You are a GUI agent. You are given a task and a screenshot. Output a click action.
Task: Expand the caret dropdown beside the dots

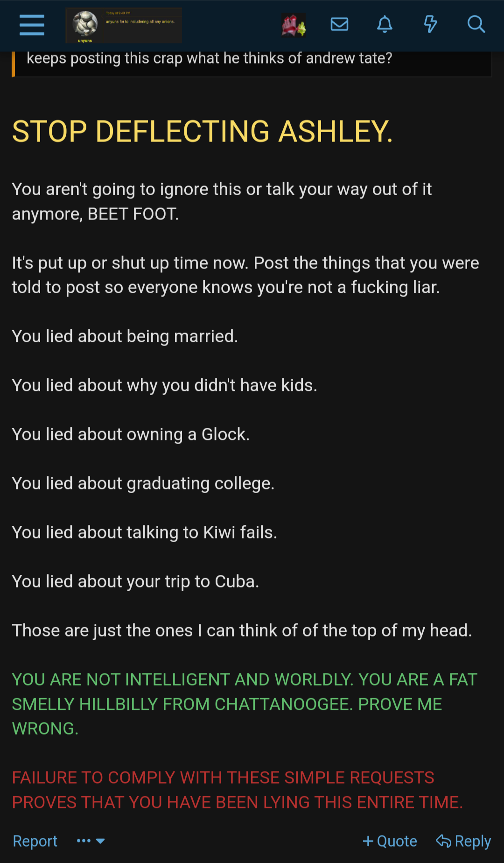[100, 841]
